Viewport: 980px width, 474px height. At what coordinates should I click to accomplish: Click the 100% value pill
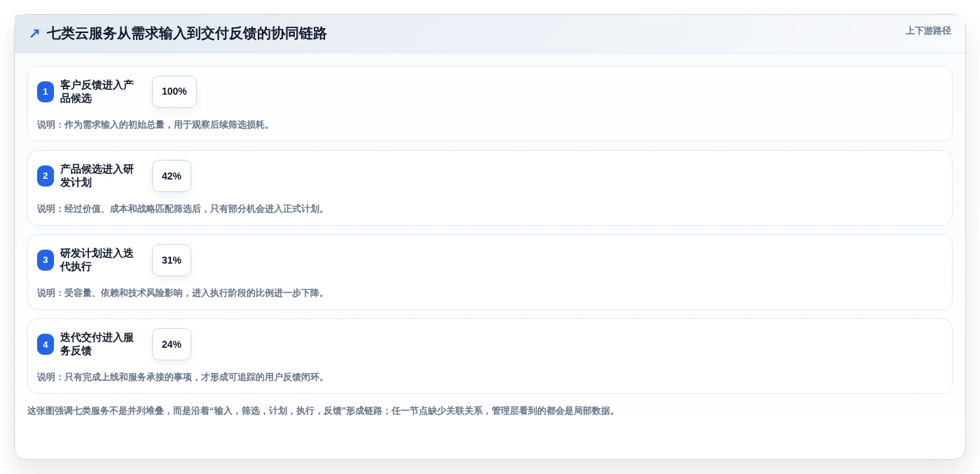(x=174, y=92)
